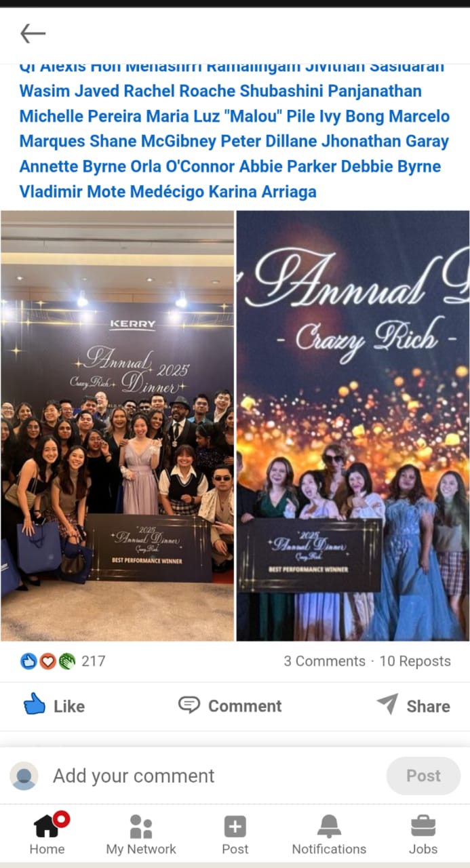This screenshot has width=470, height=868.
Task: Tap the Like thumbs-up icon
Action: coord(35,704)
